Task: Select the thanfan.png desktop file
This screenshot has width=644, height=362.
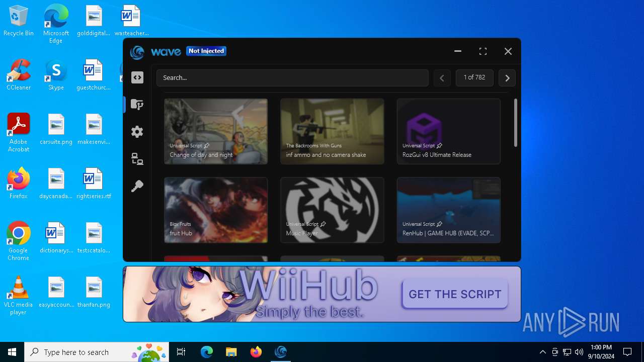Action: click(94, 292)
